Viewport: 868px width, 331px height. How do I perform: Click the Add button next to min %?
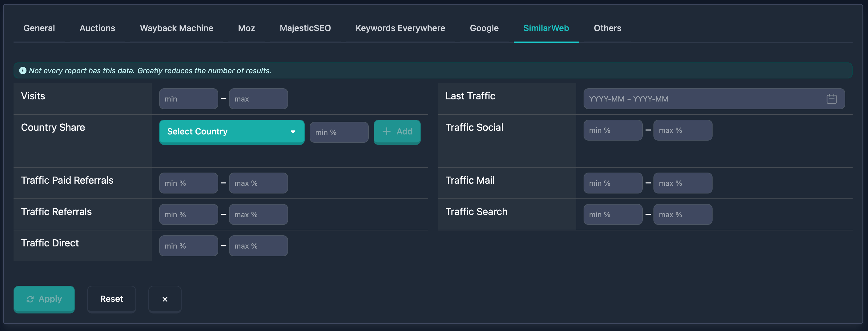tap(397, 132)
